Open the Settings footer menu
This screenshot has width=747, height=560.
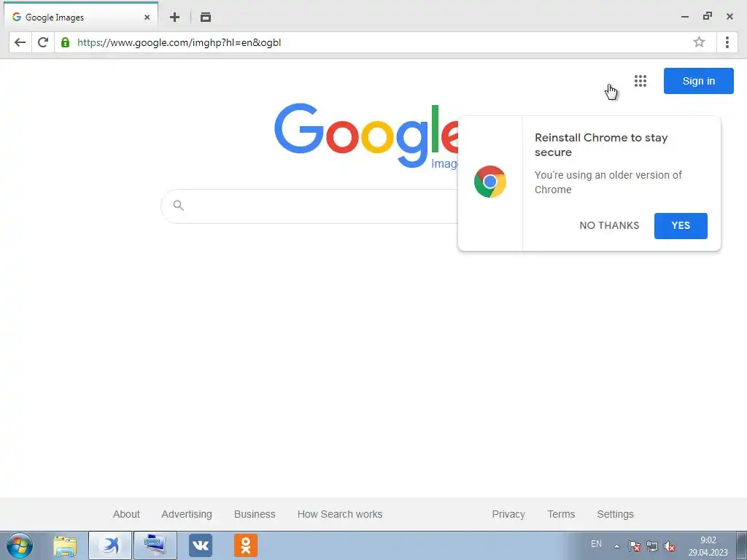(x=615, y=514)
